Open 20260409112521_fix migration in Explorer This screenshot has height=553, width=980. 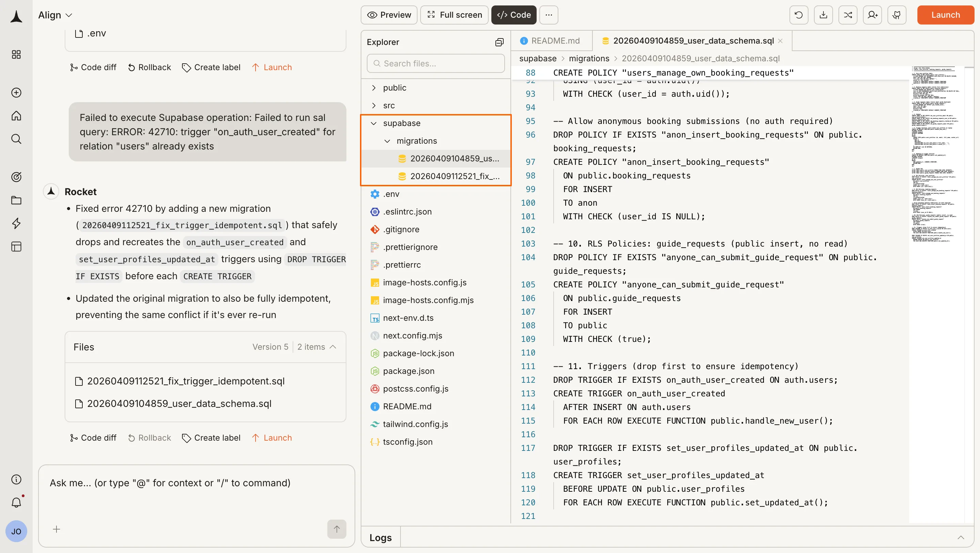(x=436, y=176)
